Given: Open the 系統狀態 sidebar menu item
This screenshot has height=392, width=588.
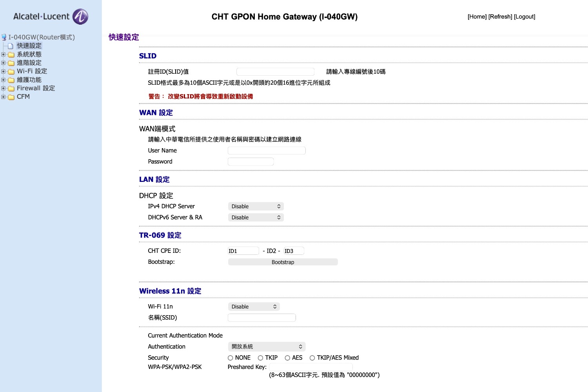Looking at the screenshot, I should pyautogui.click(x=29, y=54).
